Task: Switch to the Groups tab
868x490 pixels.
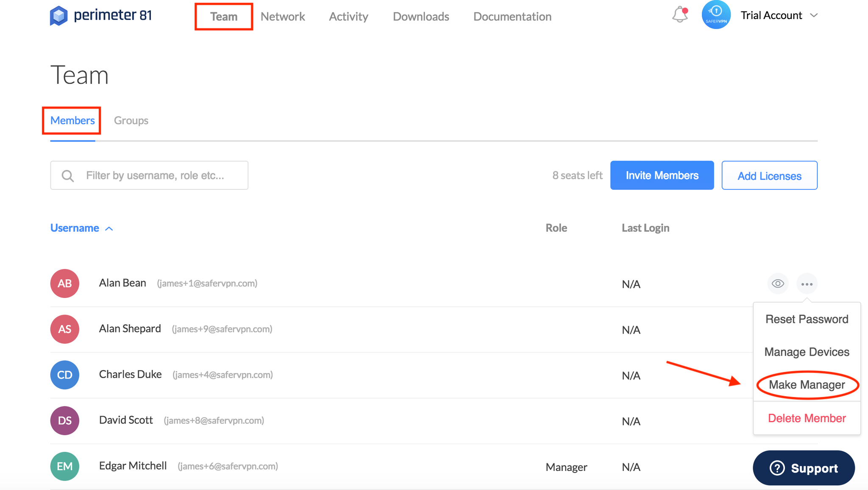Action: click(x=131, y=120)
